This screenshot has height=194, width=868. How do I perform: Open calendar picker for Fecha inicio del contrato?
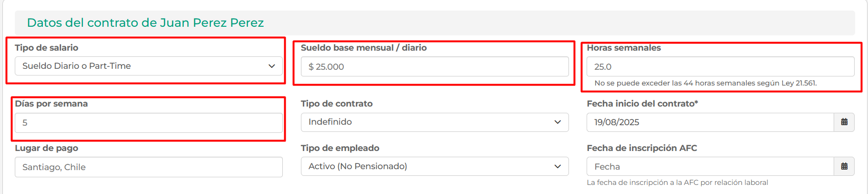click(x=844, y=122)
